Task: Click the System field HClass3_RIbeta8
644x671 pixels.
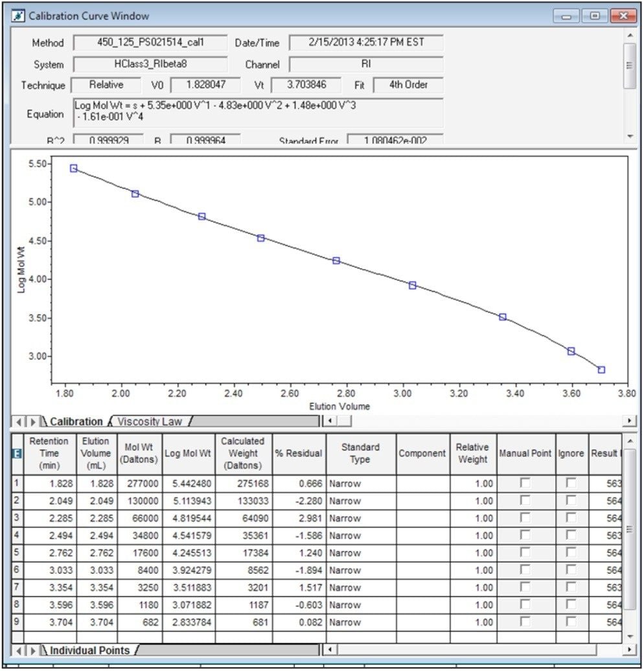Action: click(x=150, y=64)
